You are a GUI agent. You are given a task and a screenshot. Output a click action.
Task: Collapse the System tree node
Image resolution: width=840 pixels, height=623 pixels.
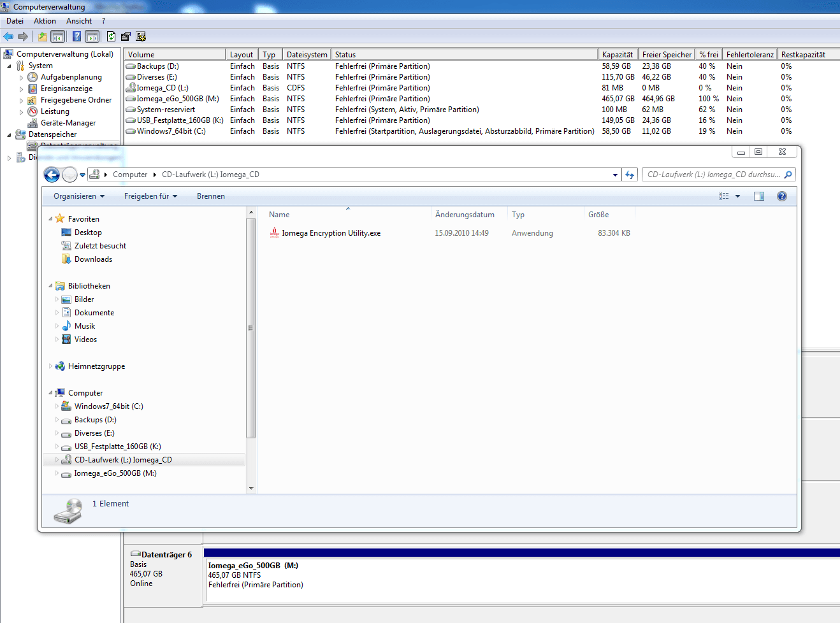(9, 66)
